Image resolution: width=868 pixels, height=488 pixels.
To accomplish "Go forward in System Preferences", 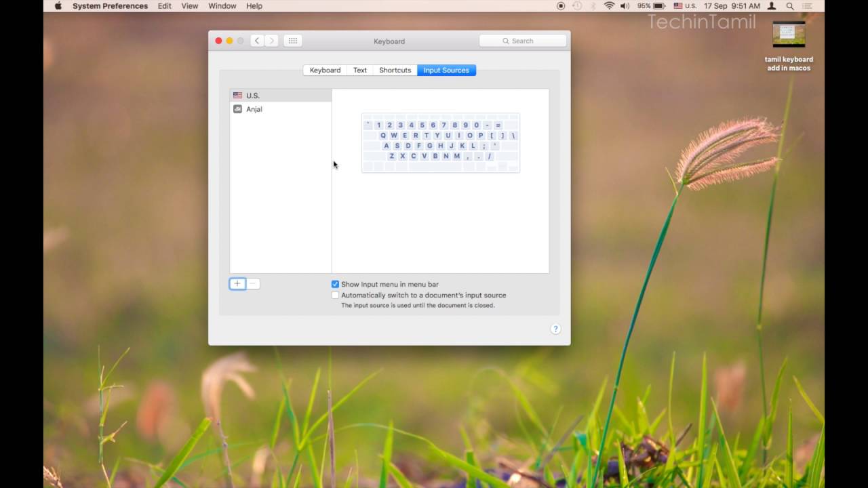I will [x=272, y=41].
